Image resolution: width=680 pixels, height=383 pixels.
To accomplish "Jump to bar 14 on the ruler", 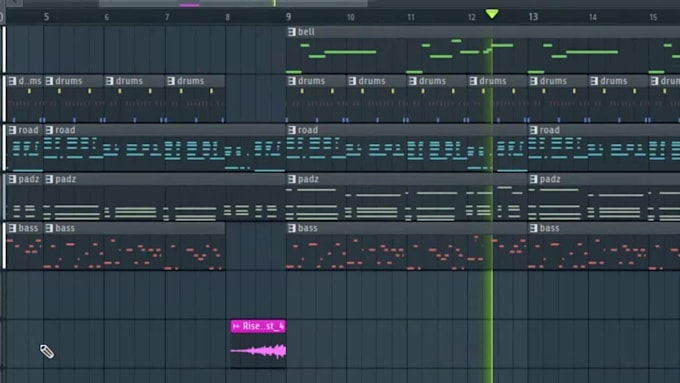I will tap(592, 17).
